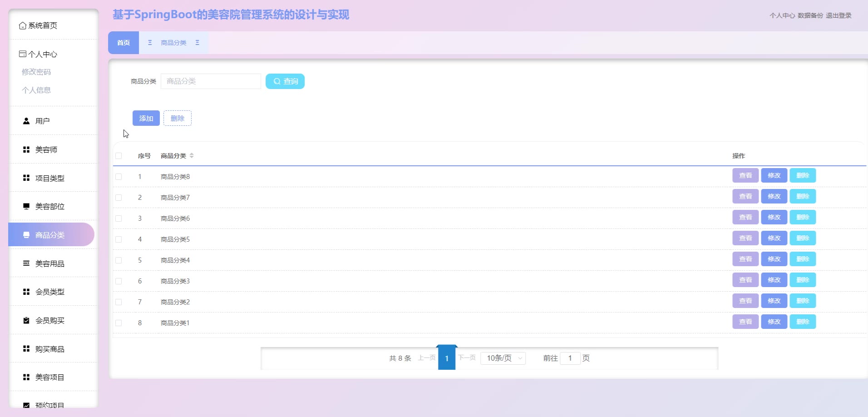This screenshot has height=417, width=868.
Task: Tick the checkbox for row 商品分类6
Action: 118,218
